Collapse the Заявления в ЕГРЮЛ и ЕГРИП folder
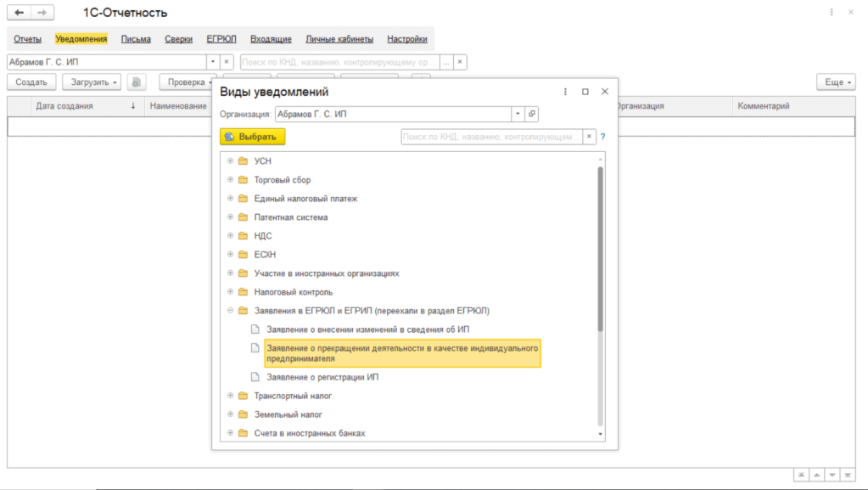 (x=230, y=311)
